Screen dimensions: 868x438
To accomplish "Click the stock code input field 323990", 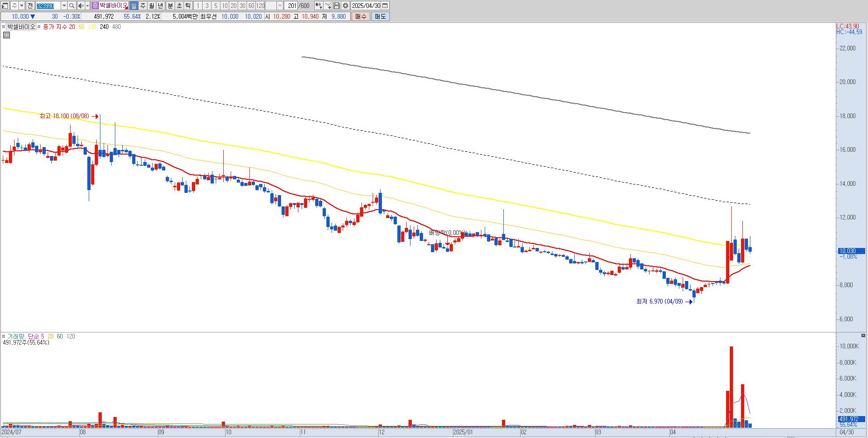I will pos(48,6).
